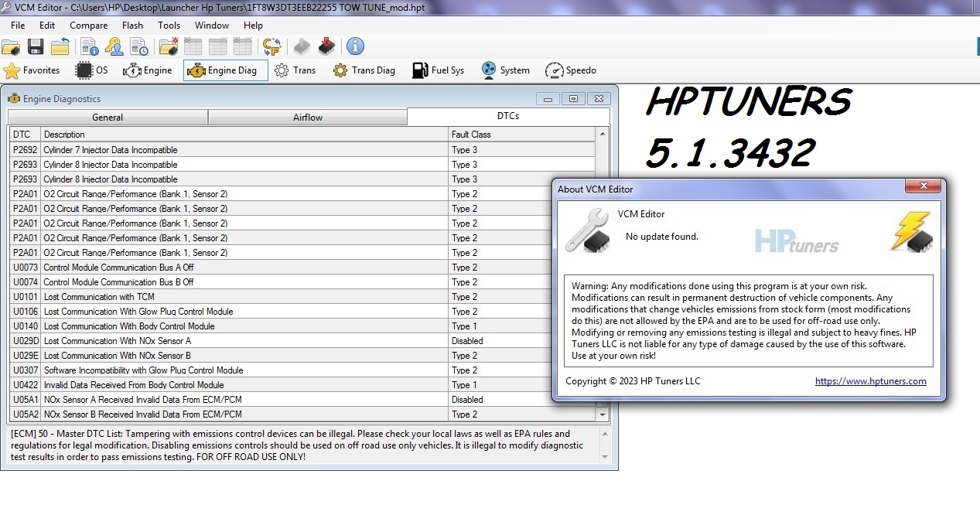Select U05A2 NOx Sensor B Invalid Data row

302,414
